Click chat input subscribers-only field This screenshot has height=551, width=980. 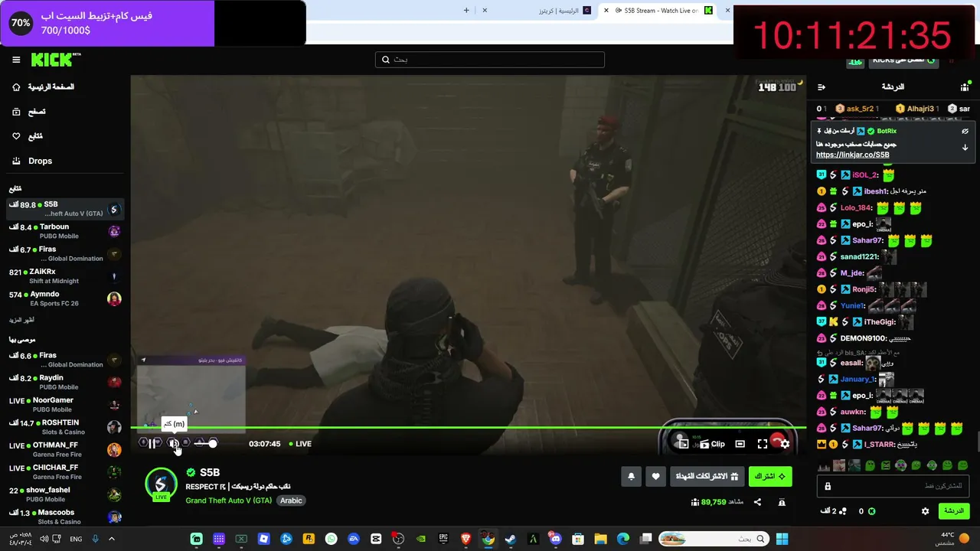(893, 486)
